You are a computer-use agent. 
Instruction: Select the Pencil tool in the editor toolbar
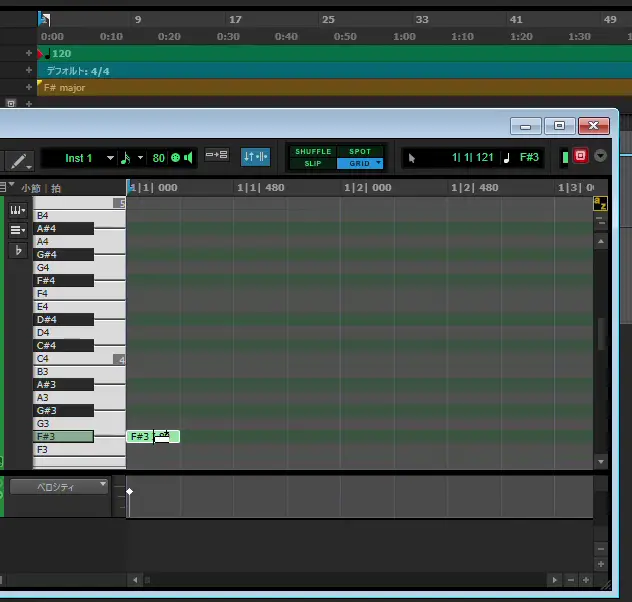click(17, 159)
